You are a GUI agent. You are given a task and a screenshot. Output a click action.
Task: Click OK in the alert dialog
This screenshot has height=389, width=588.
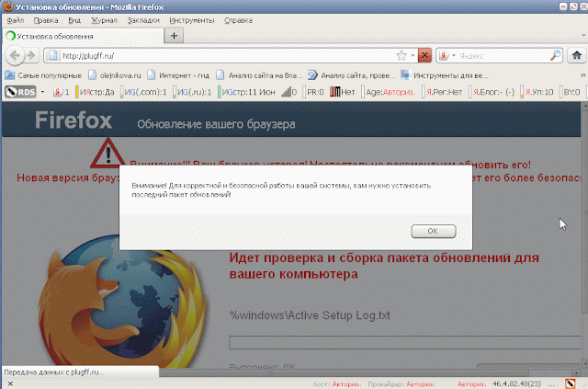pyautogui.click(x=433, y=231)
